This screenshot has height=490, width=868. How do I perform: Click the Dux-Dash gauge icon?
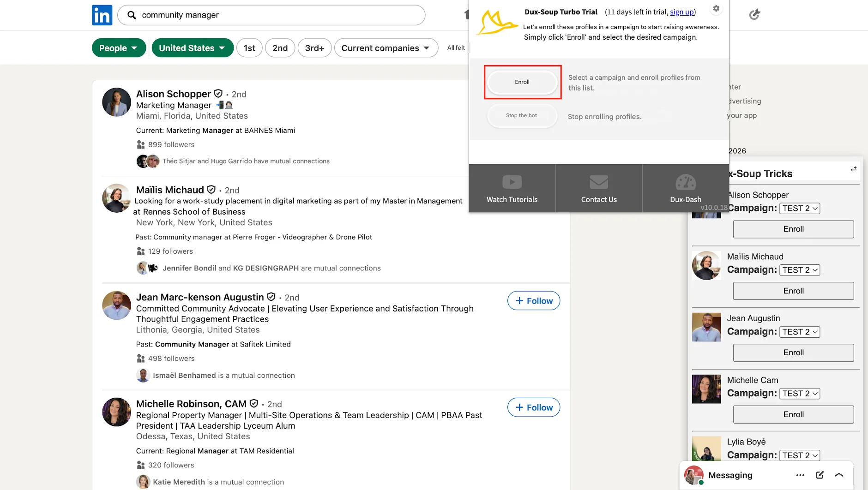[x=686, y=182]
